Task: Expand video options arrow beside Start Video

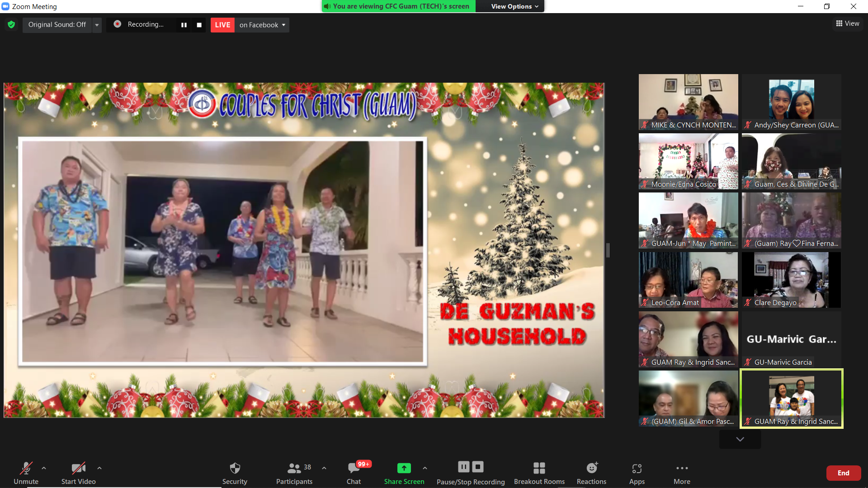Action: pos(99,468)
